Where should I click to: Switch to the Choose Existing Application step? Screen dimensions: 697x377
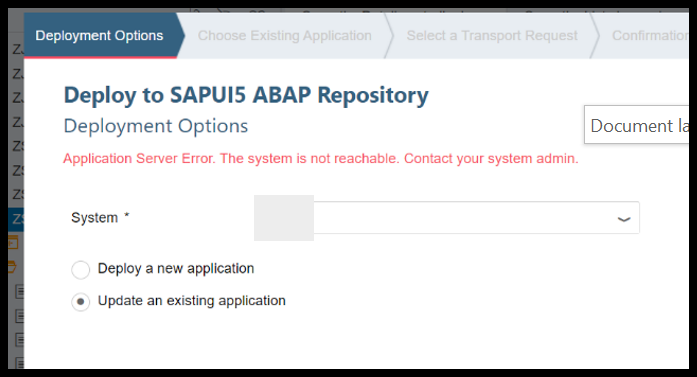[284, 36]
